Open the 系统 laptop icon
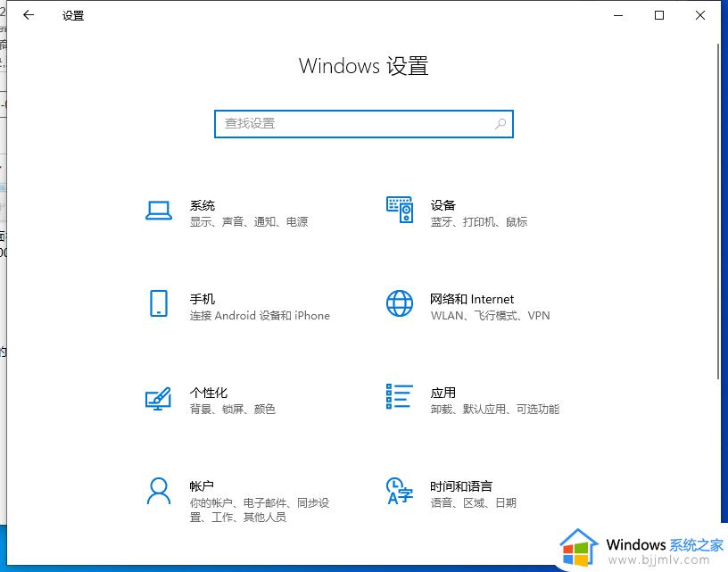728x572 pixels. click(159, 211)
